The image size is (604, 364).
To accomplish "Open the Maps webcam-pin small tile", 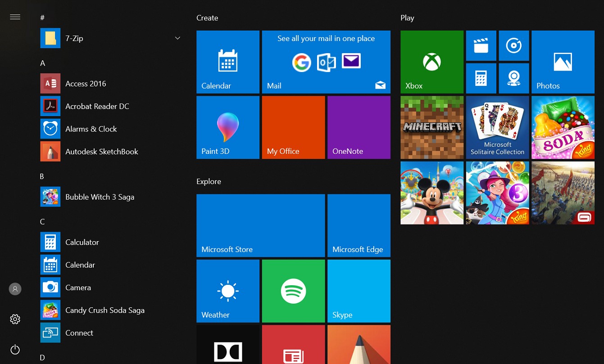I will click(514, 78).
